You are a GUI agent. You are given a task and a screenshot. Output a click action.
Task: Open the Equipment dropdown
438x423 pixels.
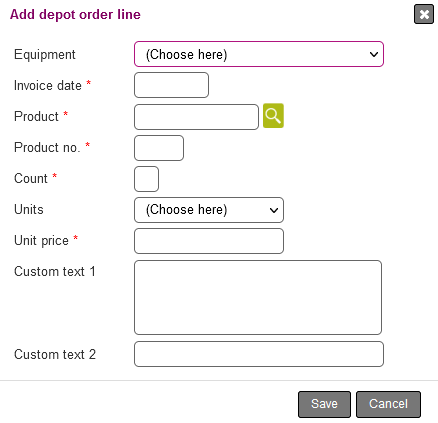coord(259,54)
